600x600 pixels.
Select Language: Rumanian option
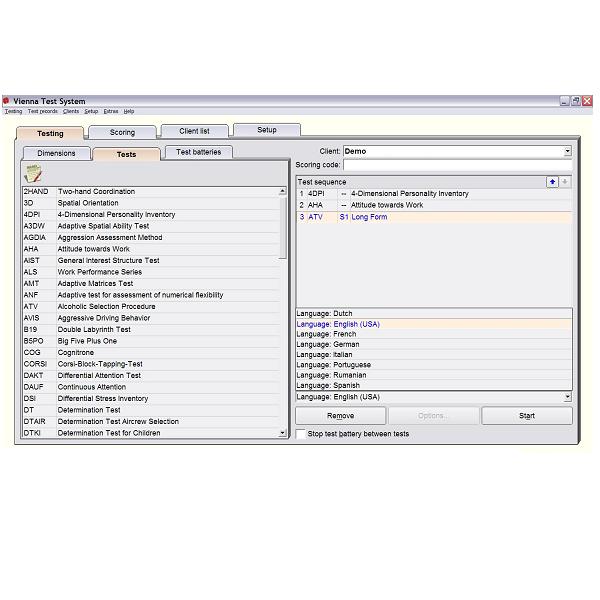click(x=434, y=375)
